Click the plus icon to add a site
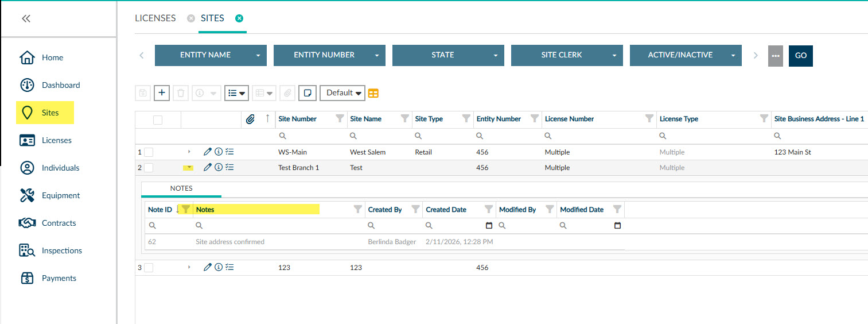 point(162,92)
